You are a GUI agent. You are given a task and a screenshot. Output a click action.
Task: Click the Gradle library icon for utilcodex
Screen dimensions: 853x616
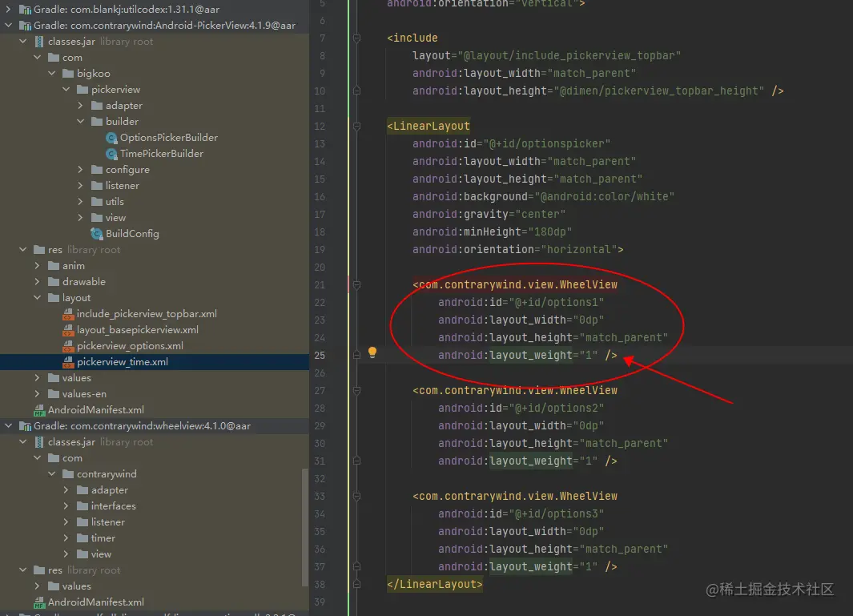point(25,10)
